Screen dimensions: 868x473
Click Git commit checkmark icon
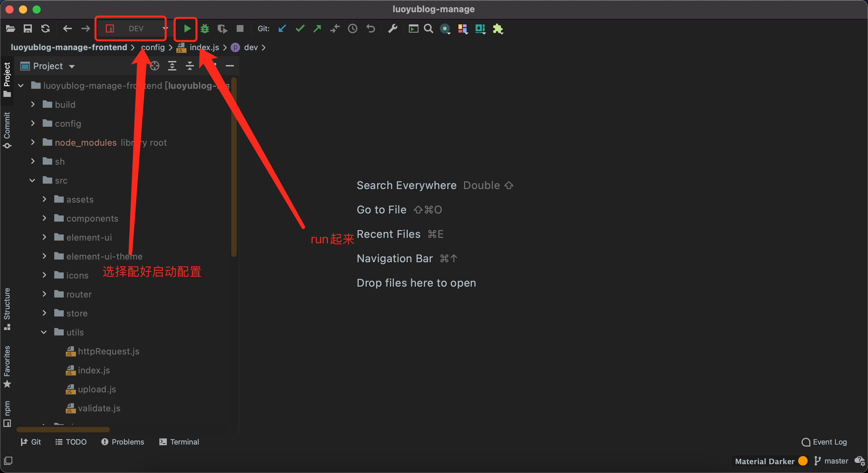(300, 28)
